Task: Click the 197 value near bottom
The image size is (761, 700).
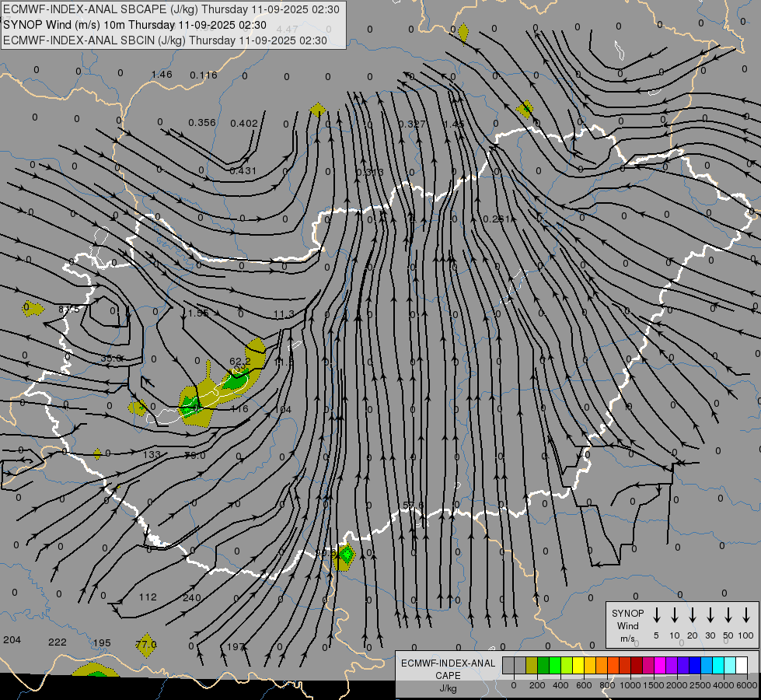Action: [236, 647]
